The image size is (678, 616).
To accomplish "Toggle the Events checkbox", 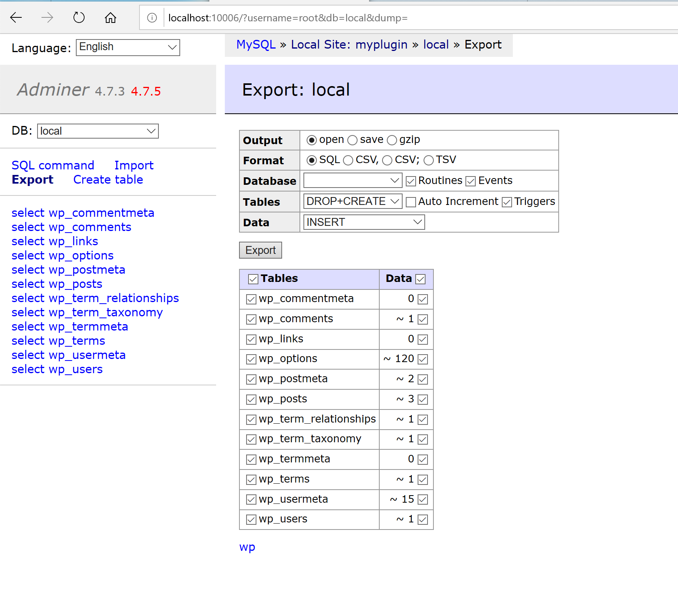I will 471,181.
